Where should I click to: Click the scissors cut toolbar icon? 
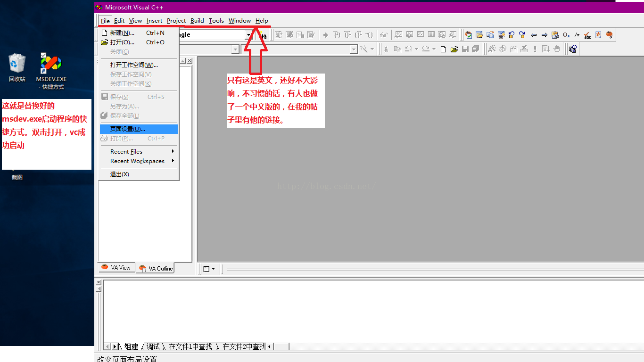[386, 49]
